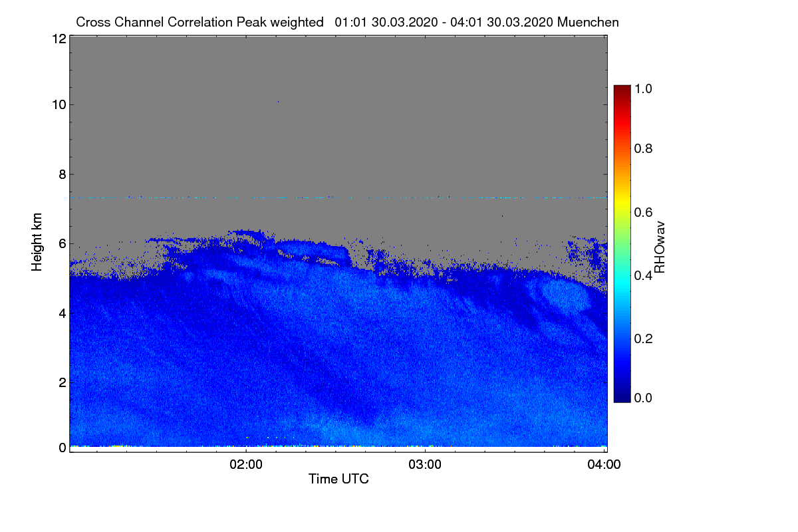Click the green middle section of the colorbar
Viewport: 798px width, 532px height.
click(x=621, y=243)
